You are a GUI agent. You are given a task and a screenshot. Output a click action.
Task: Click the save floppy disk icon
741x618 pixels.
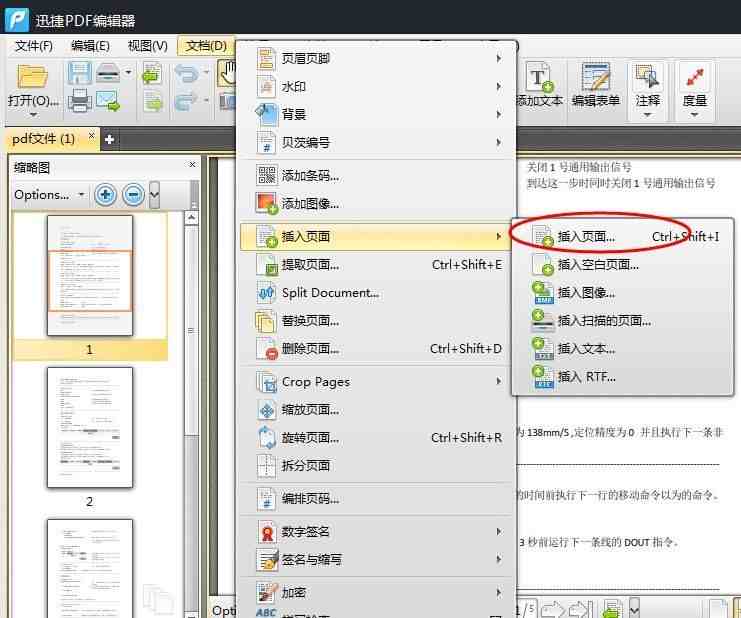click(x=79, y=73)
